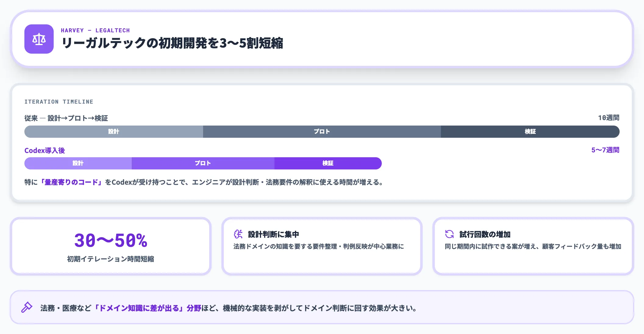Screen dimensions: 644x334
Task: Select the gray プロト segment of 従来 bar
Action: (322, 132)
